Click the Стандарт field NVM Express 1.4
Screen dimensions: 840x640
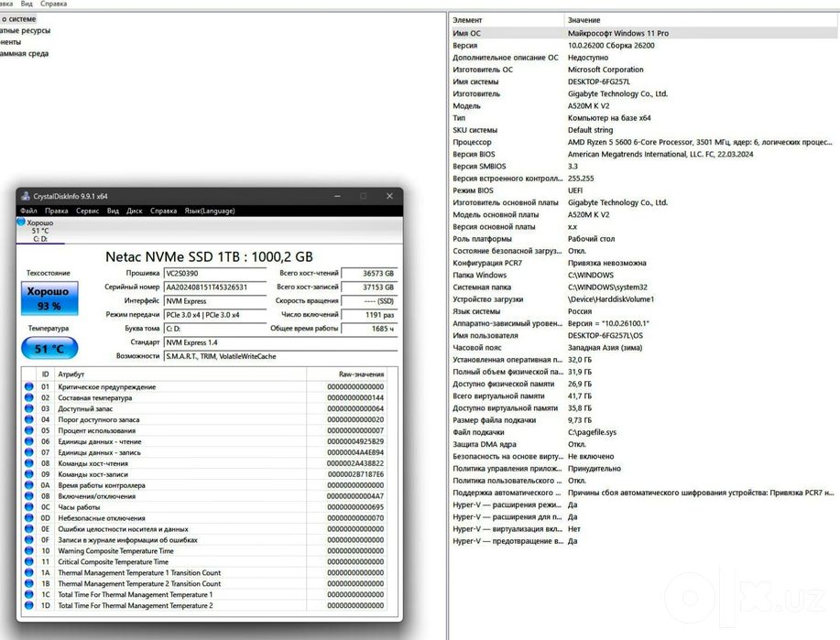(280, 342)
